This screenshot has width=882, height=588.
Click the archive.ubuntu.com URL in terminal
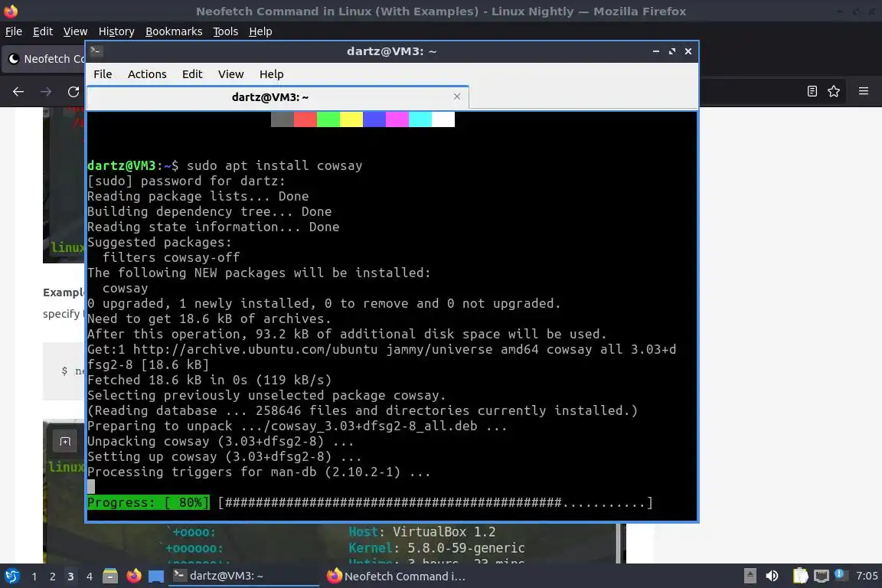click(x=256, y=349)
